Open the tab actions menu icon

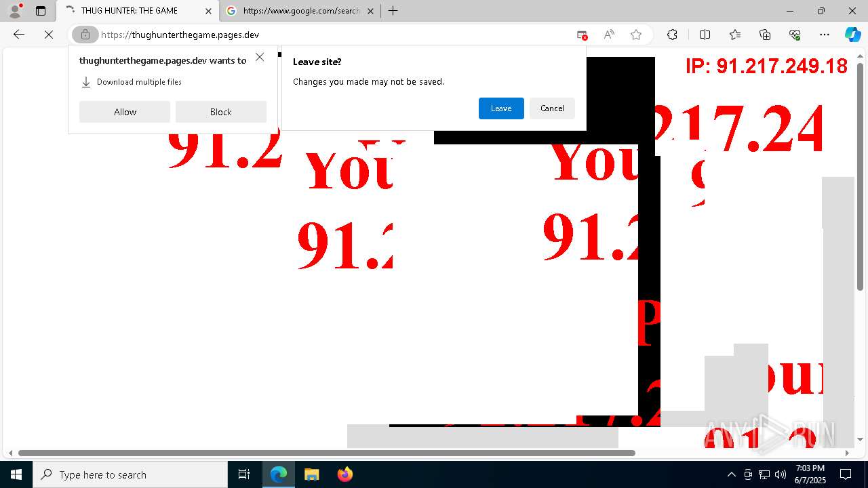click(x=41, y=11)
